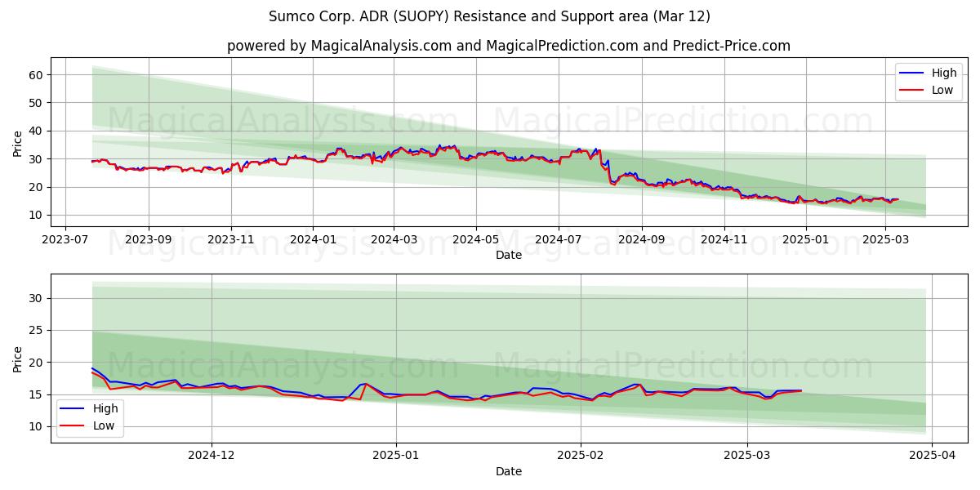This screenshot has height=490, width=980.
Task: Click the '2023-09' x-axis label
Action: (x=149, y=241)
